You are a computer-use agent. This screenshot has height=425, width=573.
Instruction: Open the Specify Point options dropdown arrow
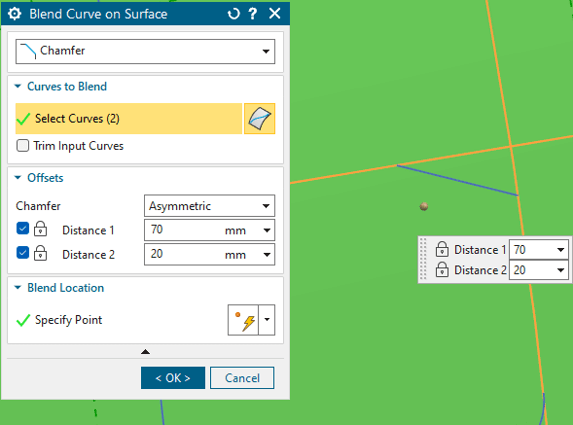pos(267,320)
